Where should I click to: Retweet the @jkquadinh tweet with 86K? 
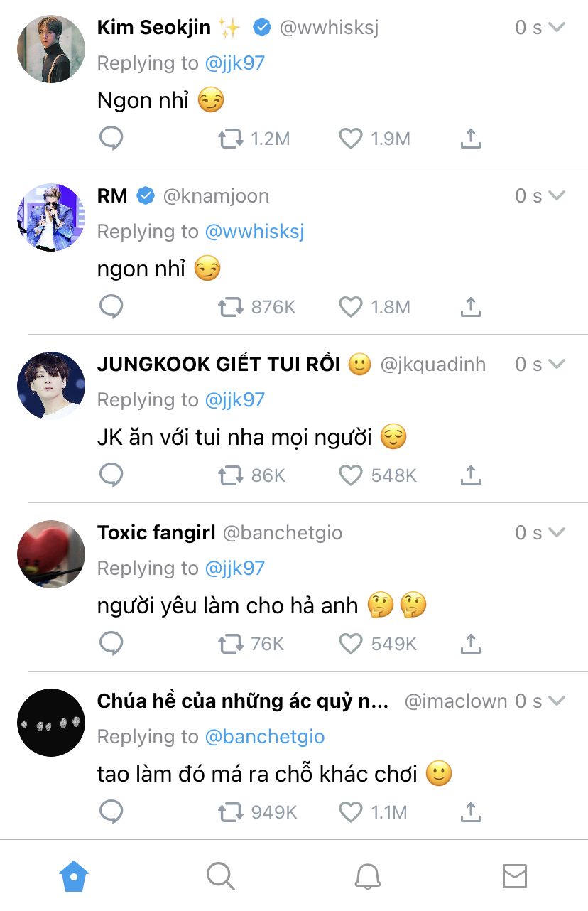click(231, 475)
